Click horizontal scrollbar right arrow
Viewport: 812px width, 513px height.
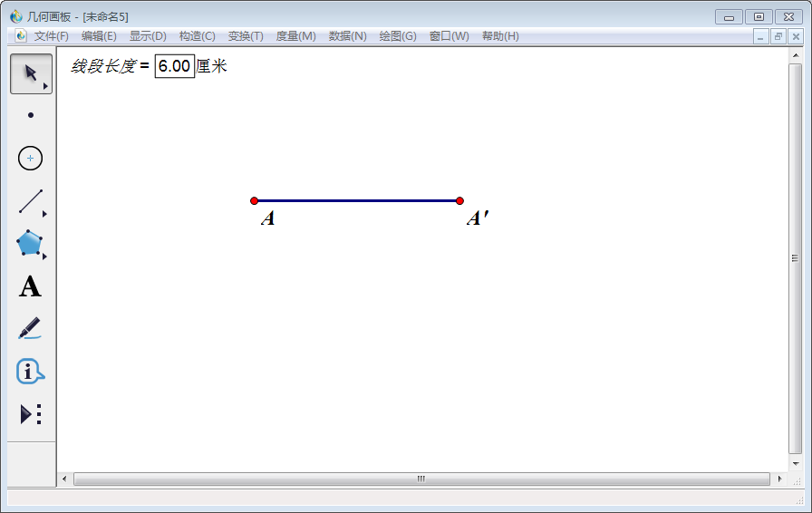click(780, 479)
